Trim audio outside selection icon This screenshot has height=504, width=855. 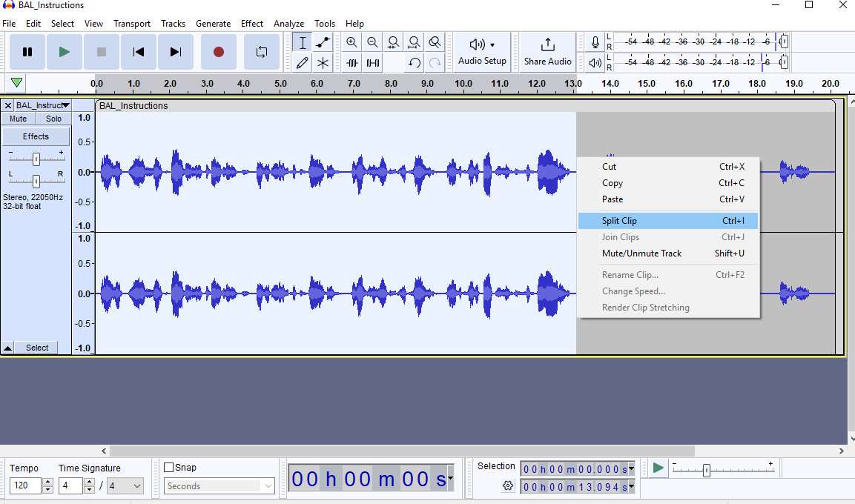pyautogui.click(x=352, y=63)
